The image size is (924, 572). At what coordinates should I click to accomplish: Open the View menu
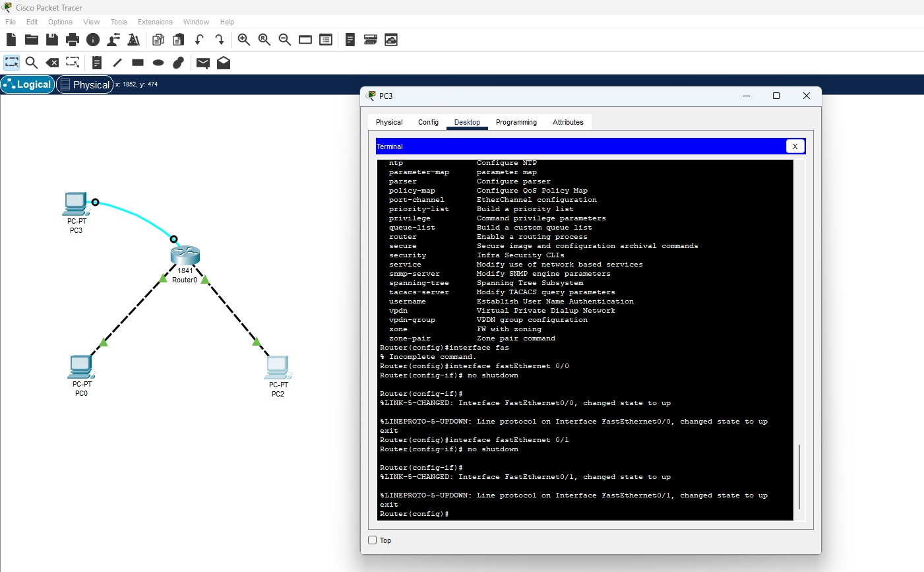pos(92,22)
